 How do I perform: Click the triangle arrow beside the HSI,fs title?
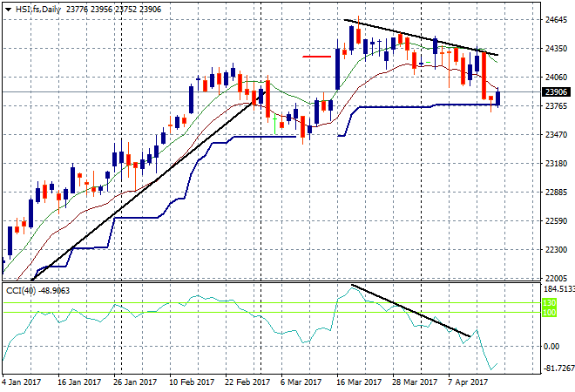tap(8, 10)
